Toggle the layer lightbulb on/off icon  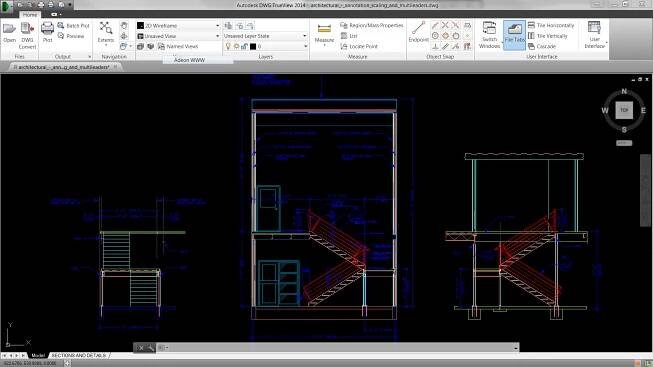click(x=228, y=46)
